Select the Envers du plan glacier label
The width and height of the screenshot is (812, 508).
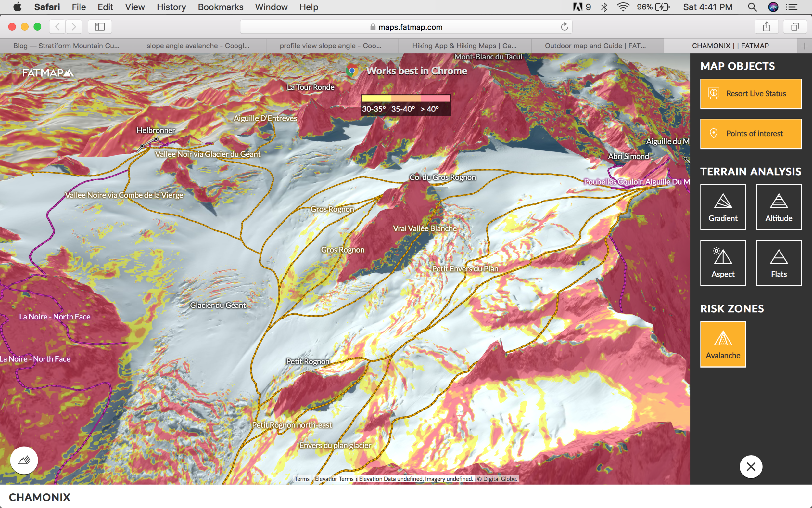(x=335, y=445)
